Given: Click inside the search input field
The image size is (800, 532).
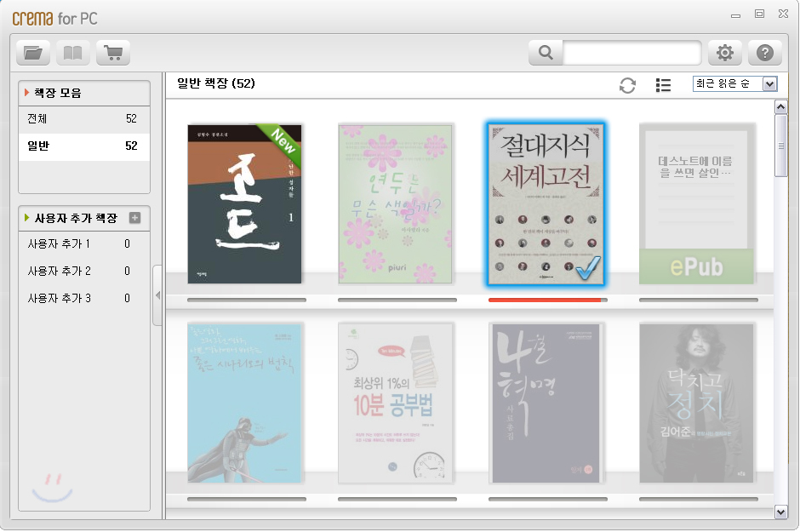Looking at the screenshot, I should 631,53.
